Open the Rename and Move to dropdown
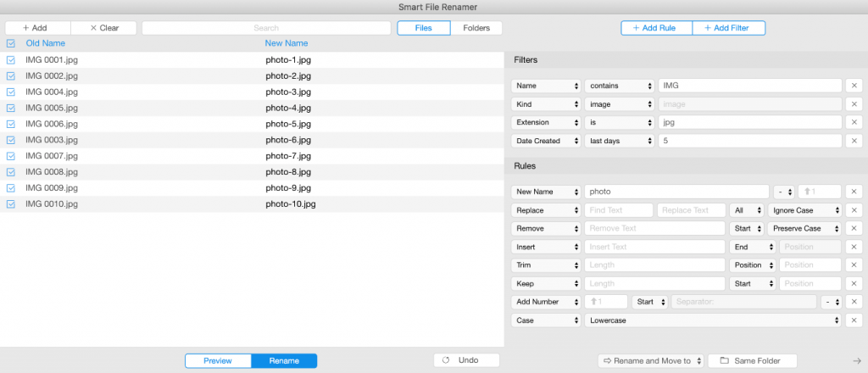868x373 pixels. (651, 361)
